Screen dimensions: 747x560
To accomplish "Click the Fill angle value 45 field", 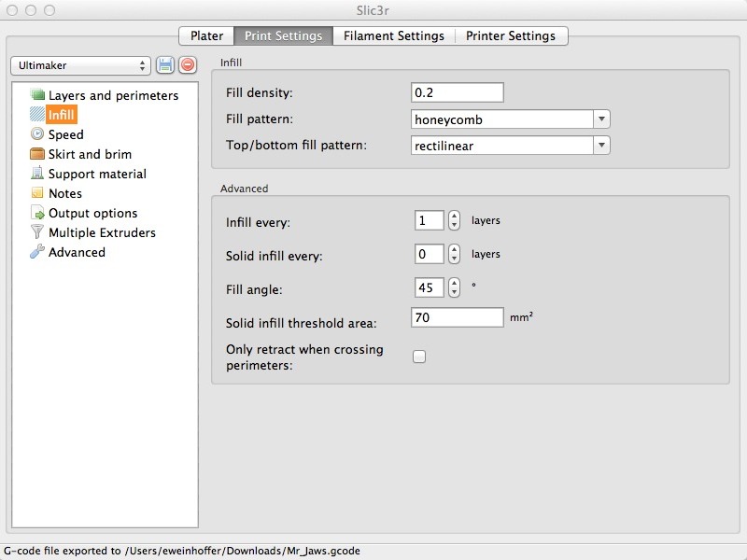I will point(430,287).
